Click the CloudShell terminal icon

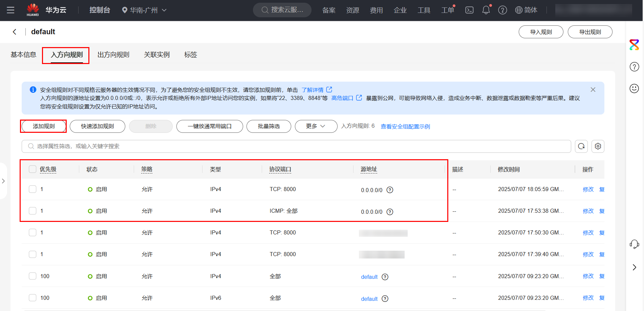469,10
